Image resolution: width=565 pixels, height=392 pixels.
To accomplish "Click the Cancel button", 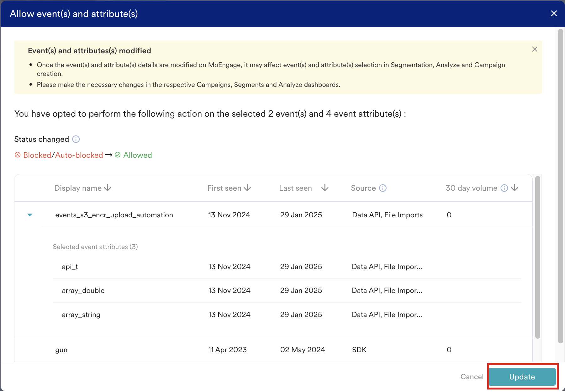I will (x=472, y=377).
